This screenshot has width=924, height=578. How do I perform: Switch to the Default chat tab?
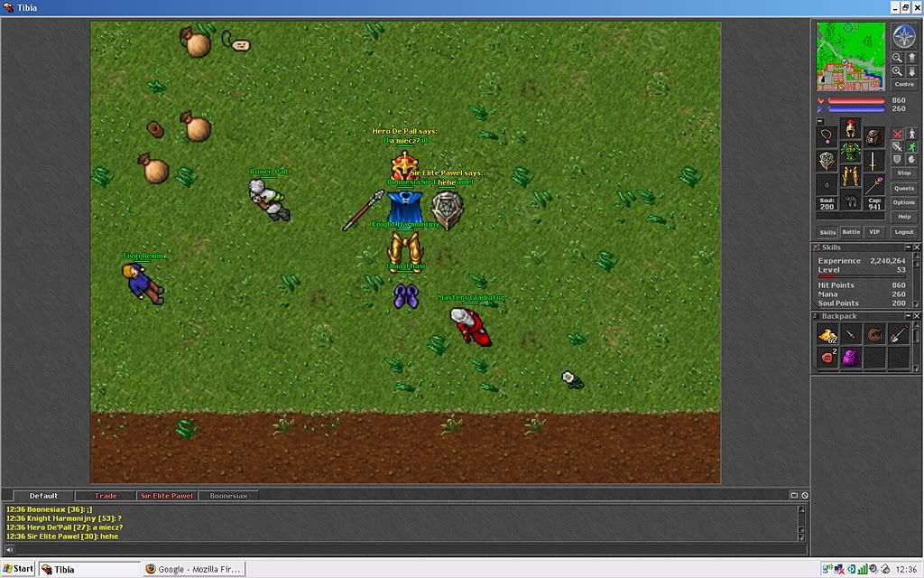[43, 496]
